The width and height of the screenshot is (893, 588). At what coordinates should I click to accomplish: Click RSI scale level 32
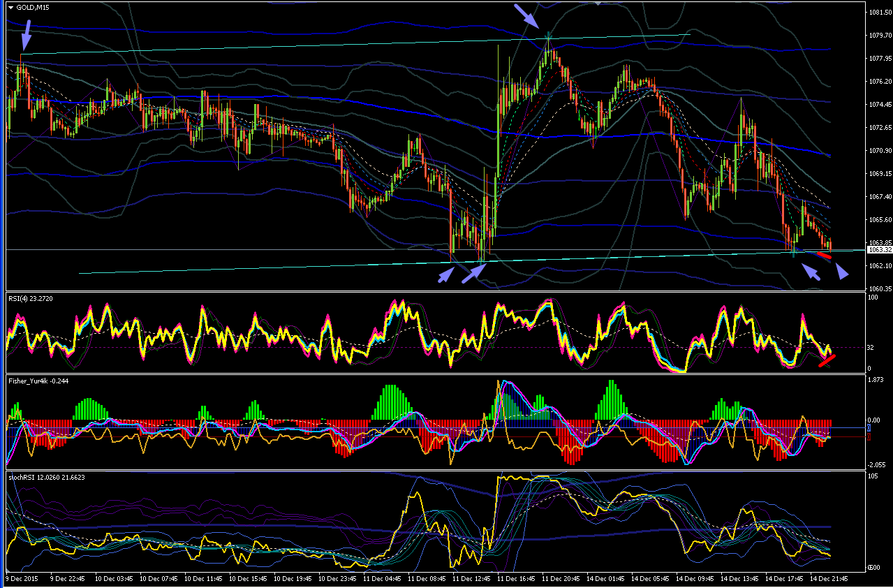point(872,347)
